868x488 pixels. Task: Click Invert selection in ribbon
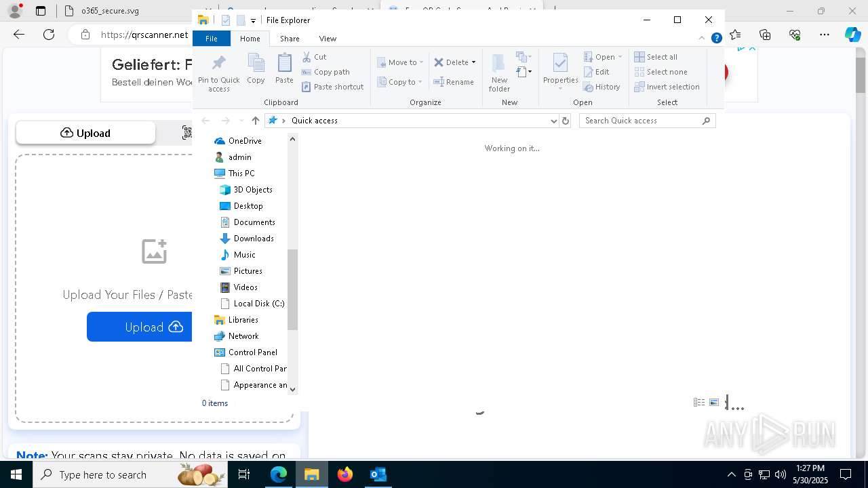coord(667,87)
